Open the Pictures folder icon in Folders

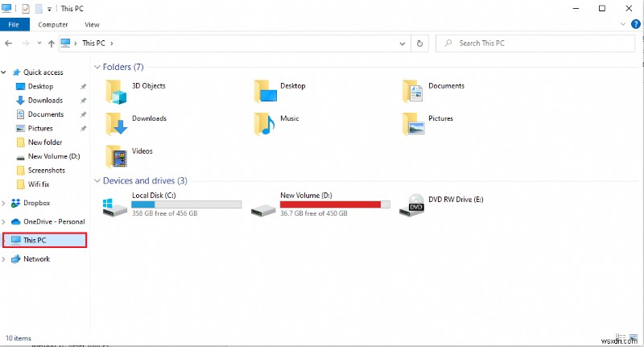tap(414, 124)
